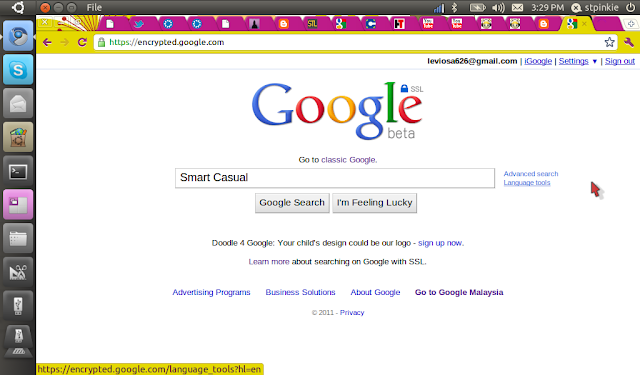Image resolution: width=640 pixels, height=375 pixels.
Task: Open the volume speaker indicator
Action: point(498,8)
